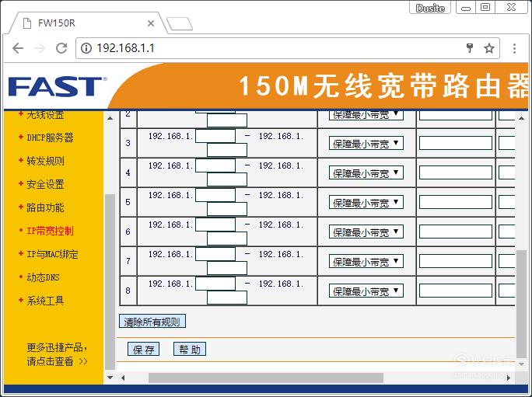Click the end IP field in row 6
This screenshot has width=532, height=397.
point(227,239)
